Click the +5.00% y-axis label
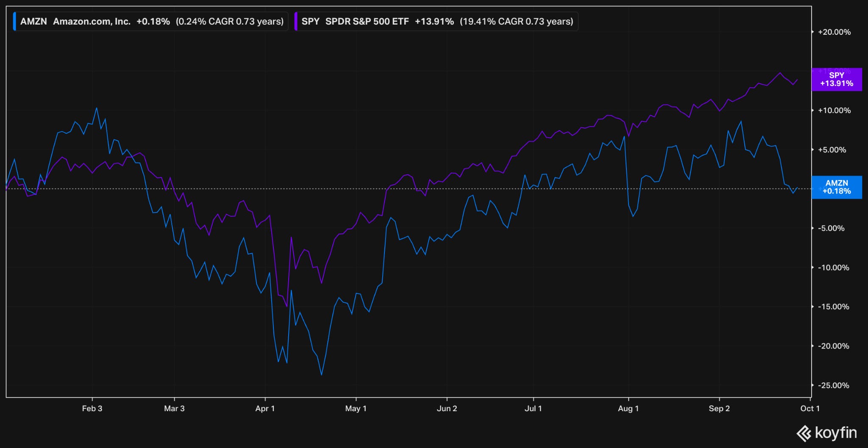This screenshot has height=448, width=868. click(x=832, y=150)
